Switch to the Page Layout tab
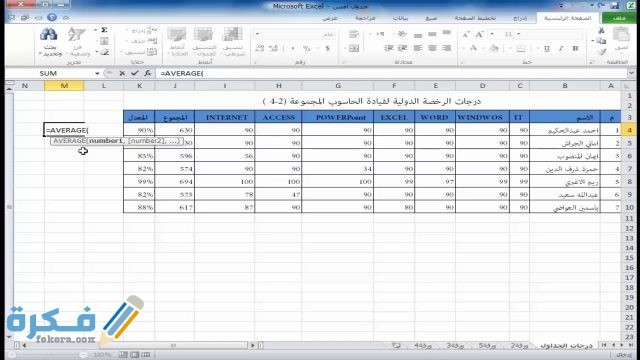640x360 pixels. click(475, 18)
